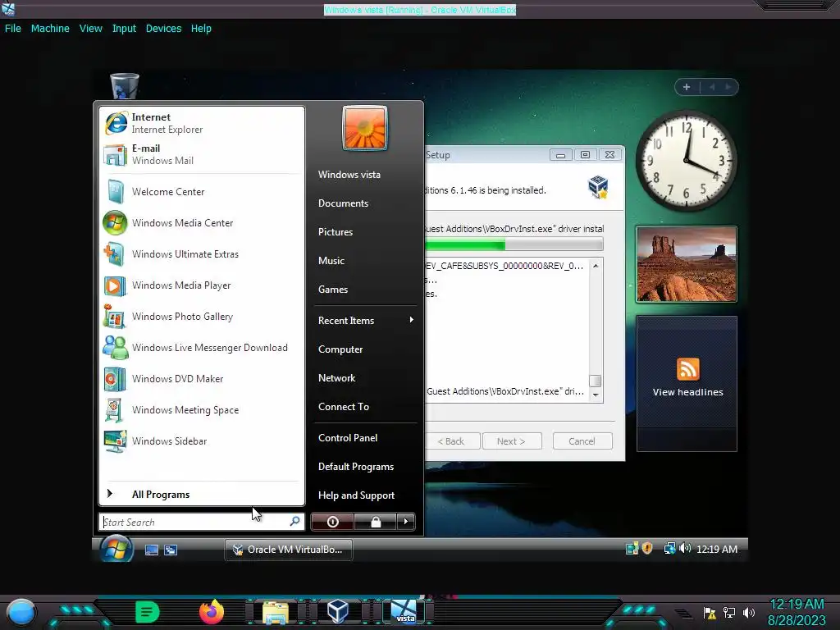Open guest volume speaker tray icon

685,548
